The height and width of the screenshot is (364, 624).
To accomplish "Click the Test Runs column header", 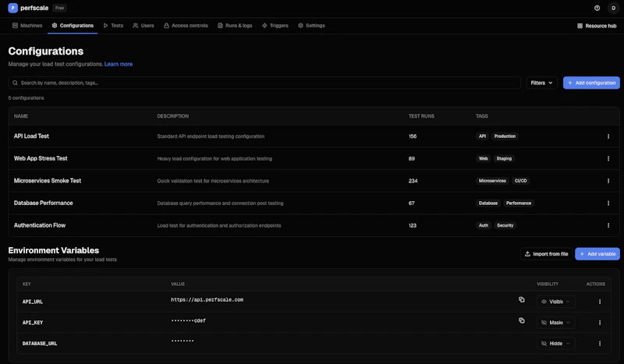I will 421,116.
